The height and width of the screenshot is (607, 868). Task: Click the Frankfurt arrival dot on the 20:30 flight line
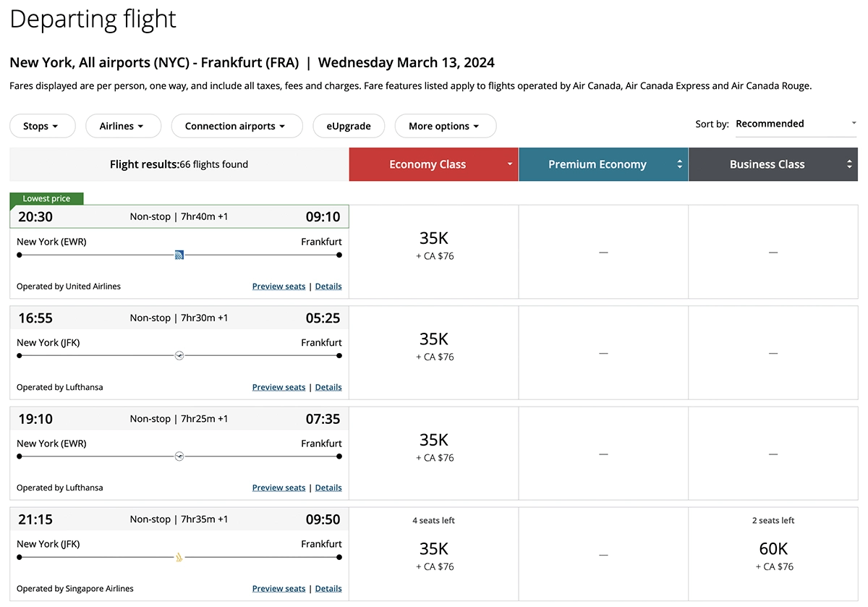point(338,255)
